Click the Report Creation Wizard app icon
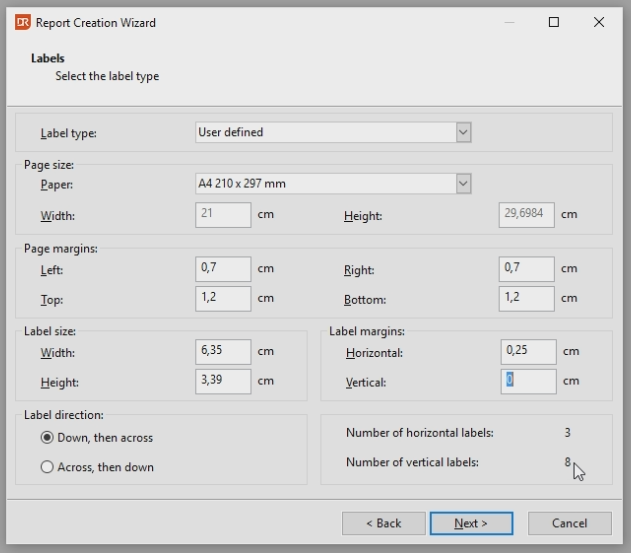 click(22, 22)
